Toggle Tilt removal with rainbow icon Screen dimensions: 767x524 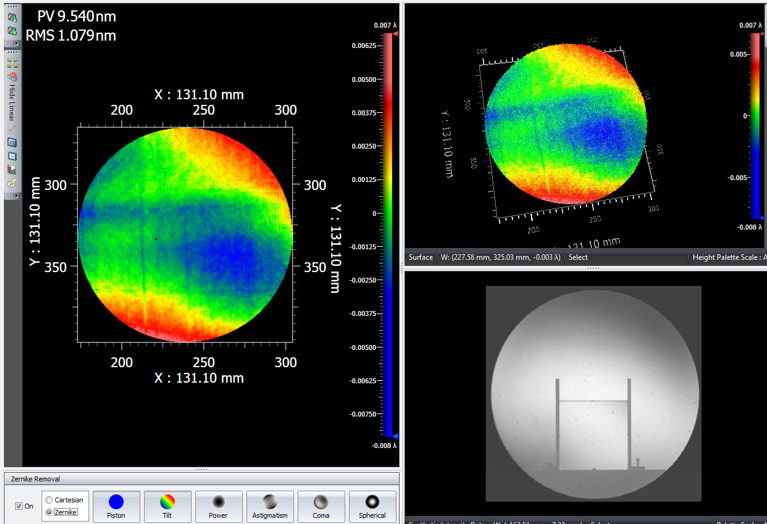click(167, 506)
